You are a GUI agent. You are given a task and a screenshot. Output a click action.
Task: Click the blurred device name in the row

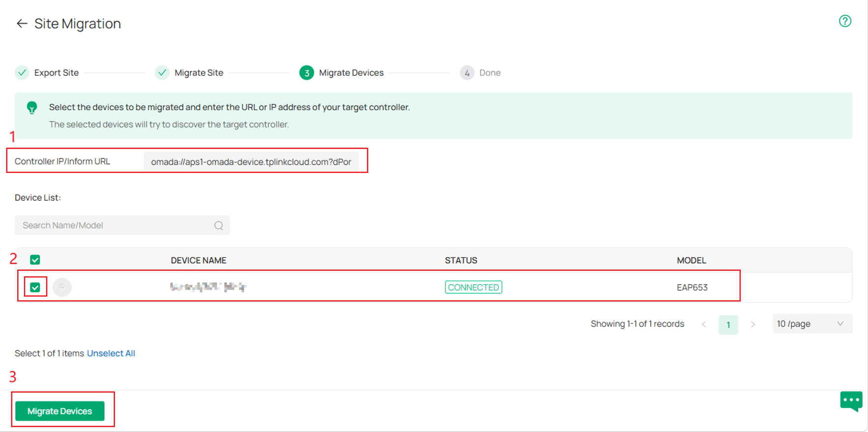tap(208, 287)
